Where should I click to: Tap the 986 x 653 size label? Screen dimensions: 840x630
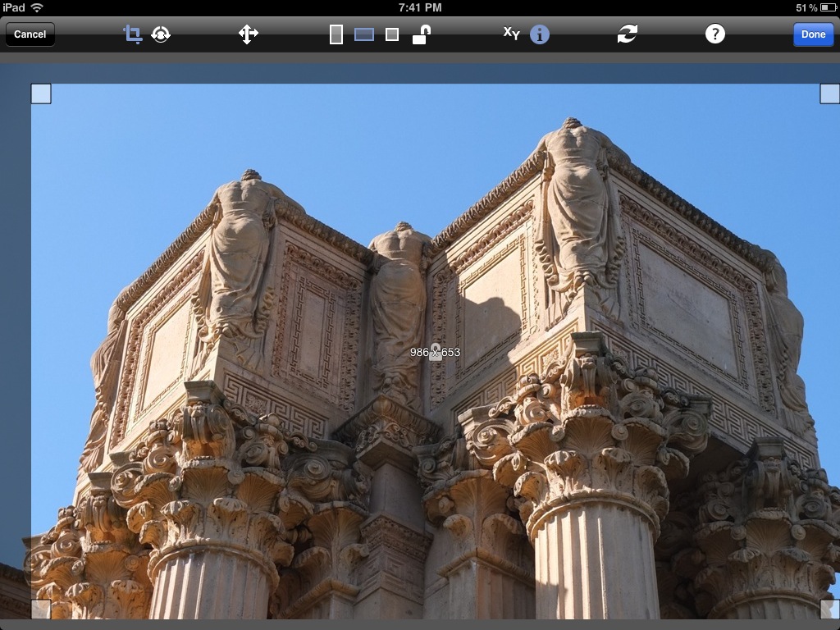click(x=435, y=353)
